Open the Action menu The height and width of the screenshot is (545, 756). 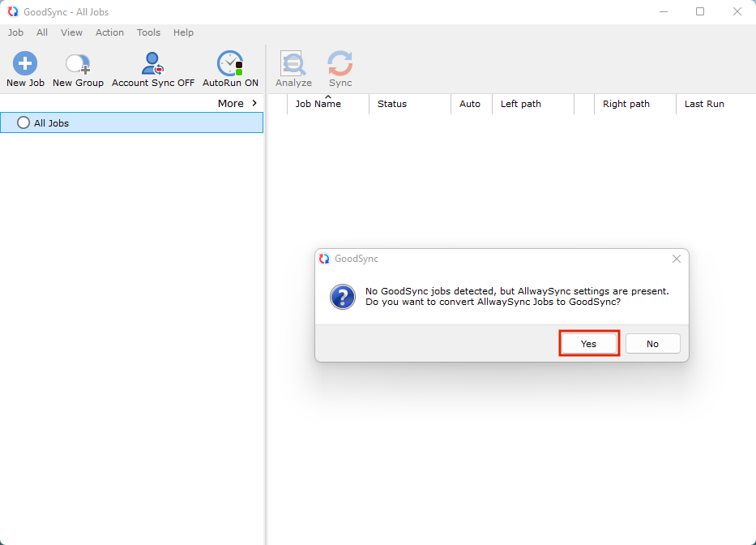[x=109, y=32]
